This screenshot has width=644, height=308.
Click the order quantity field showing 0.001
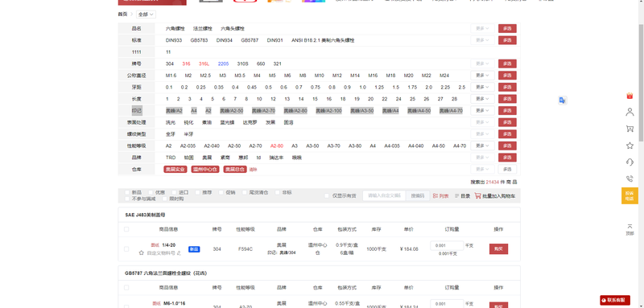coord(447,245)
